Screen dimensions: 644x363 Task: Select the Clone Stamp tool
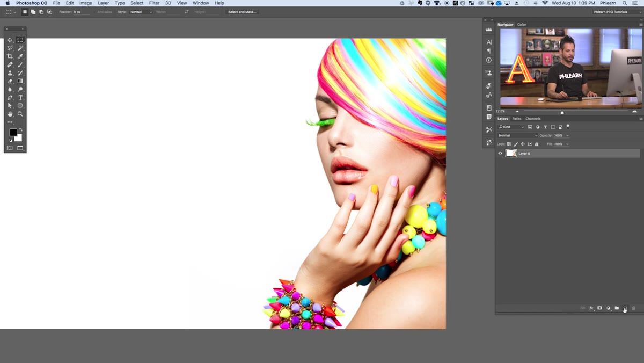(10, 73)
